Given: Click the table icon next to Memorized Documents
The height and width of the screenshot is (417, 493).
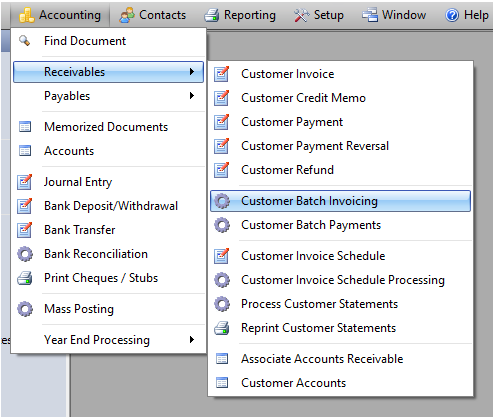Looking at the screenshot, I should [x=25, y=127].
